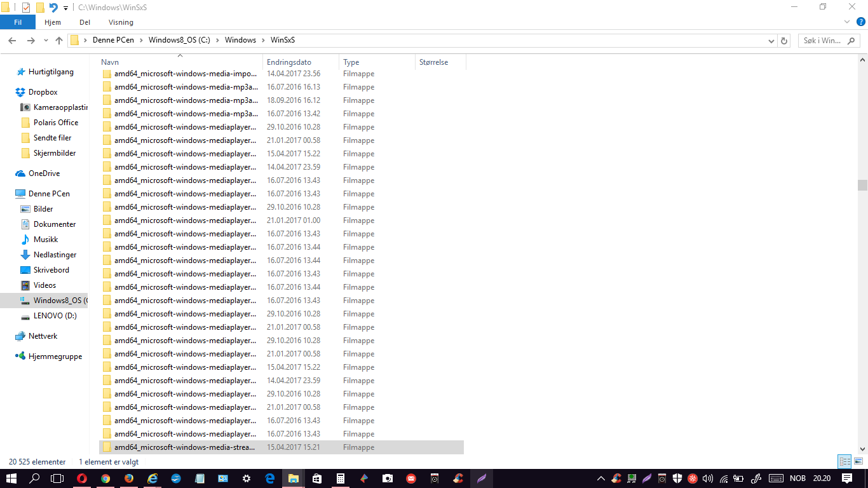Click Denne PCen in the address breadcrumb

113,40
